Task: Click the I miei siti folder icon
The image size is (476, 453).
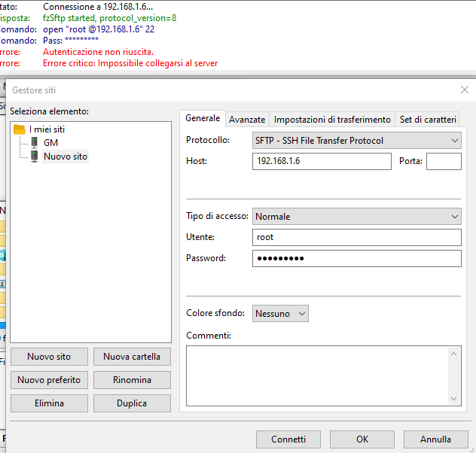Action: 20,129
